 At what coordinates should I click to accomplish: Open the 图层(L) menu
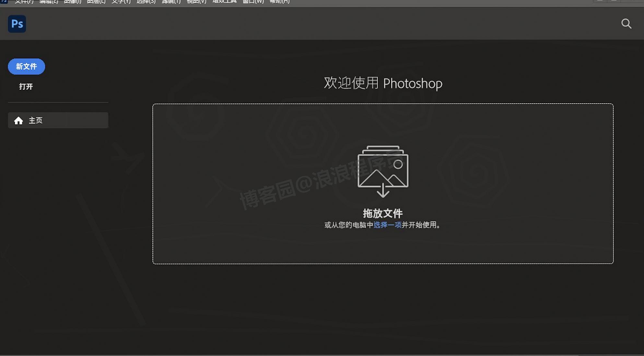(x=96, y=2)
